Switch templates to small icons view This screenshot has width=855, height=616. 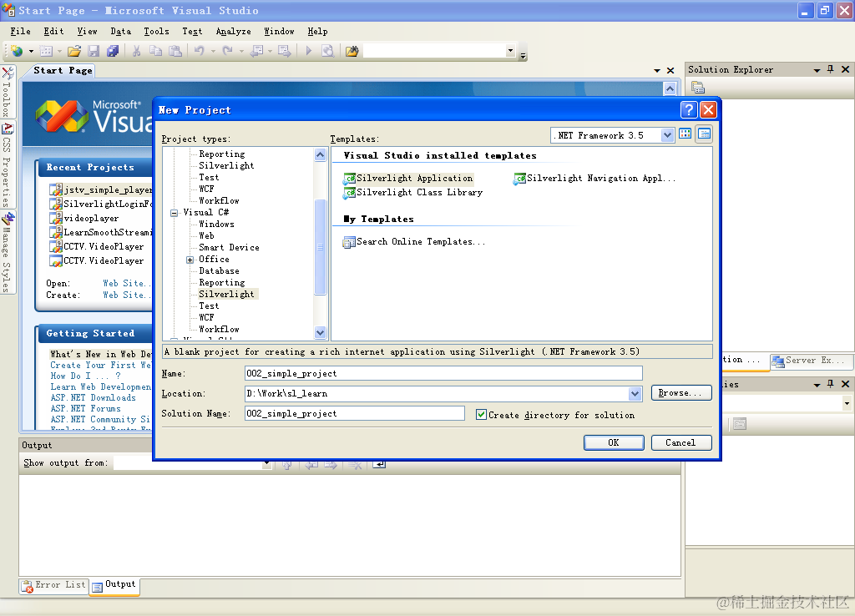pyautogui.click(x=705, y=134)
